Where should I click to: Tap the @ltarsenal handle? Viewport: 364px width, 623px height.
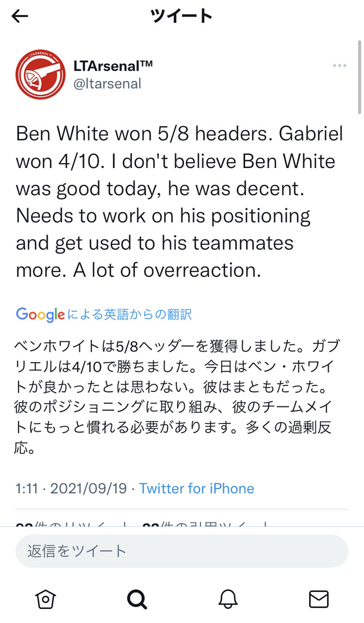(106, 84)
